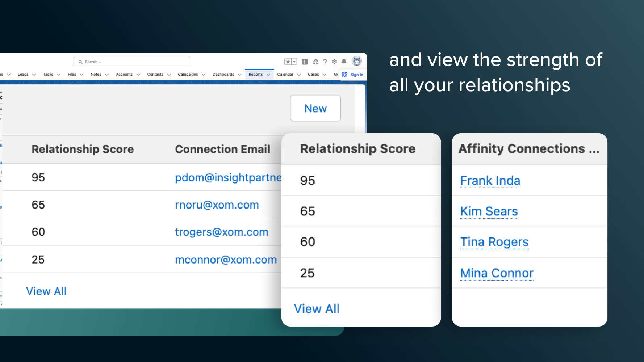
Task: Open the setup gear icon
Action: [334, 62]
